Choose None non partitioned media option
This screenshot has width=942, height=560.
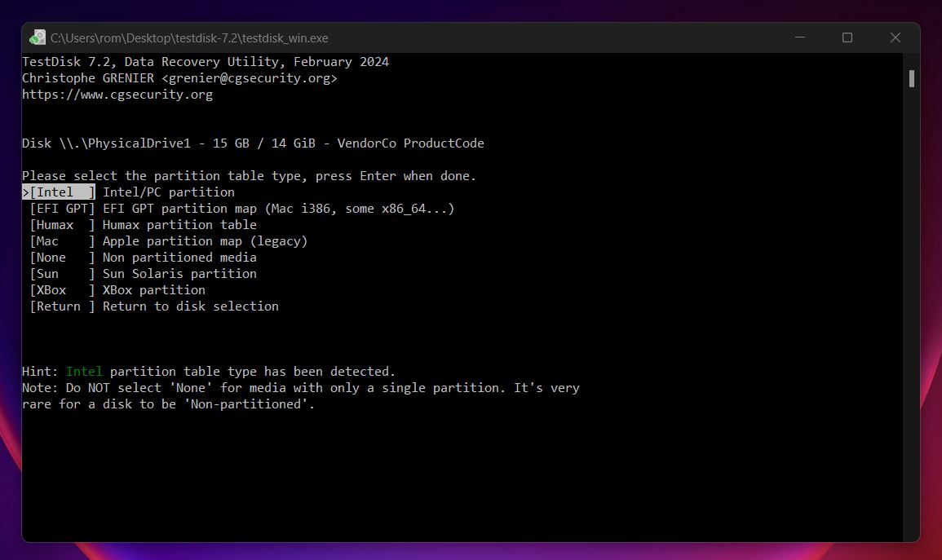143,257
